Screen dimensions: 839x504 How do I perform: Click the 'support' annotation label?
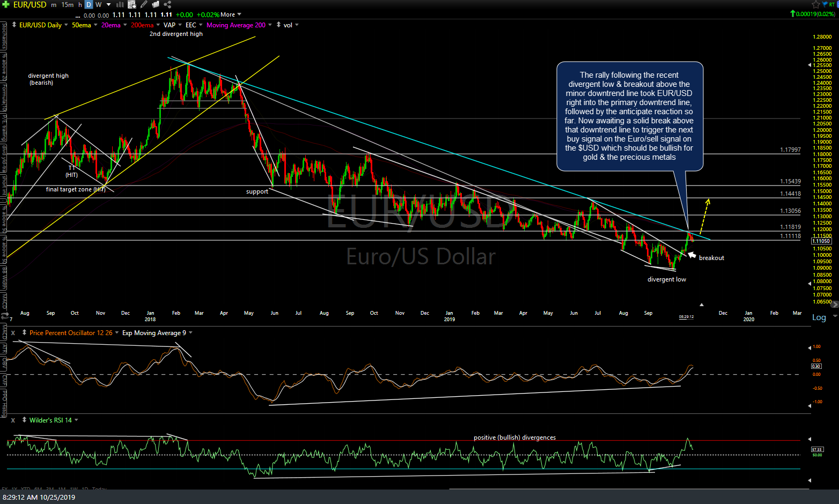pyautogui.click(x=257, y=191)
